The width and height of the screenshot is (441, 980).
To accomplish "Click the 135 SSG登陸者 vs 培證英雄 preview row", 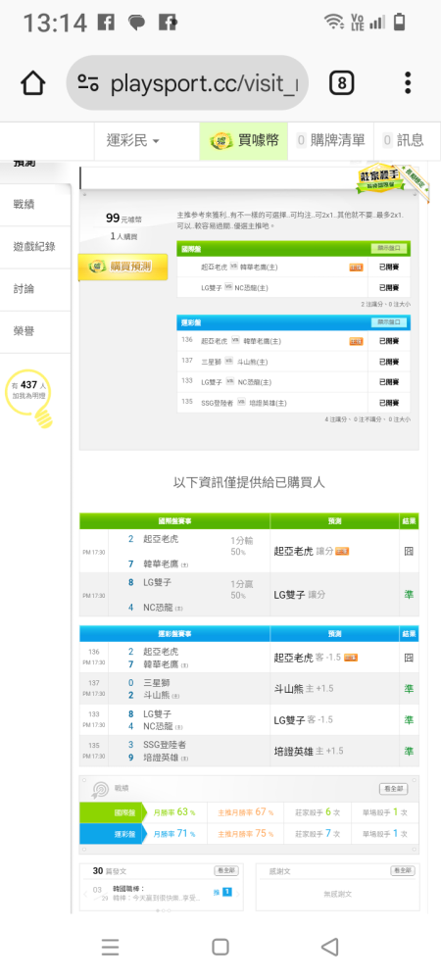I will (x=294, y=402).
